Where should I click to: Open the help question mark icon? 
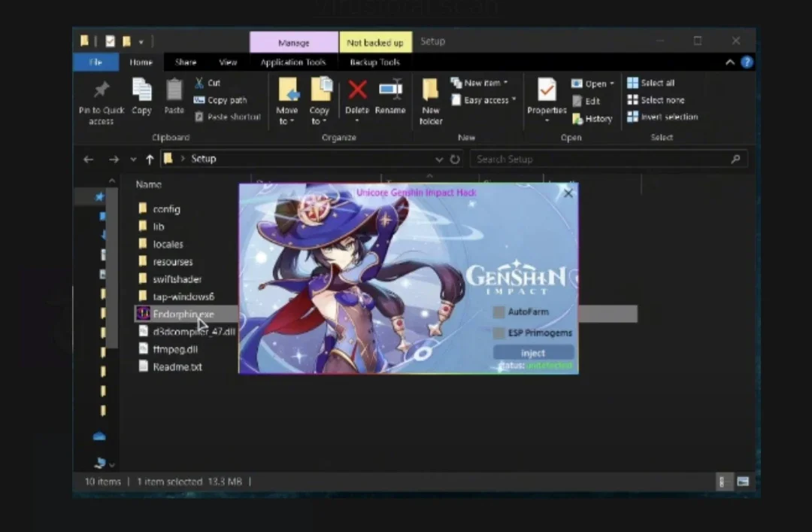point(747,62)
